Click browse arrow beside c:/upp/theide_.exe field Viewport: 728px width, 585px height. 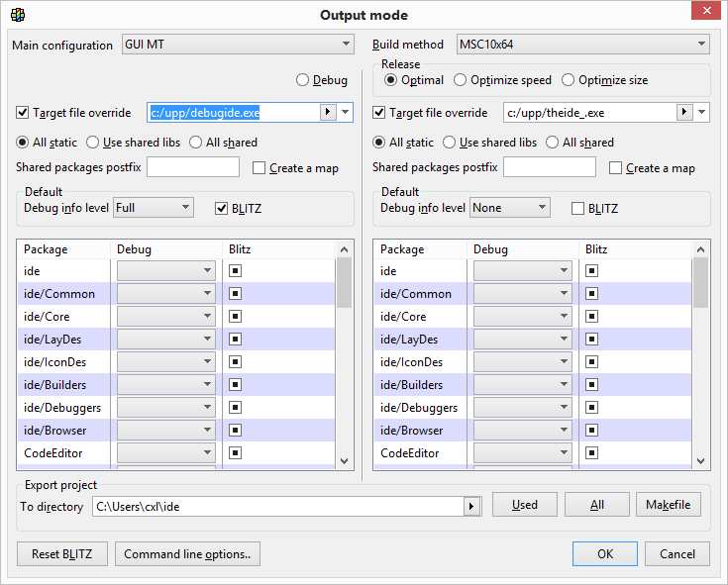(684, 113)
